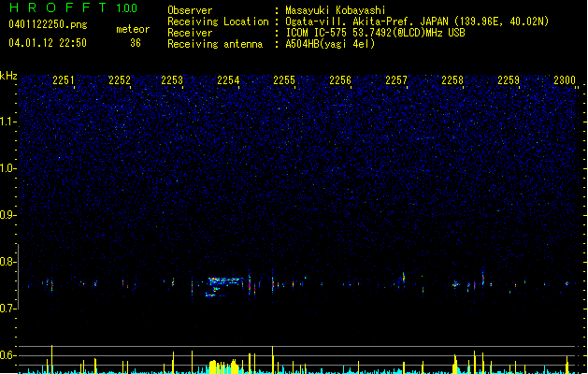Screen dimensions: 588x374
Task: Select antenna value A504HB(yagi 4el)
Action: 330,44
